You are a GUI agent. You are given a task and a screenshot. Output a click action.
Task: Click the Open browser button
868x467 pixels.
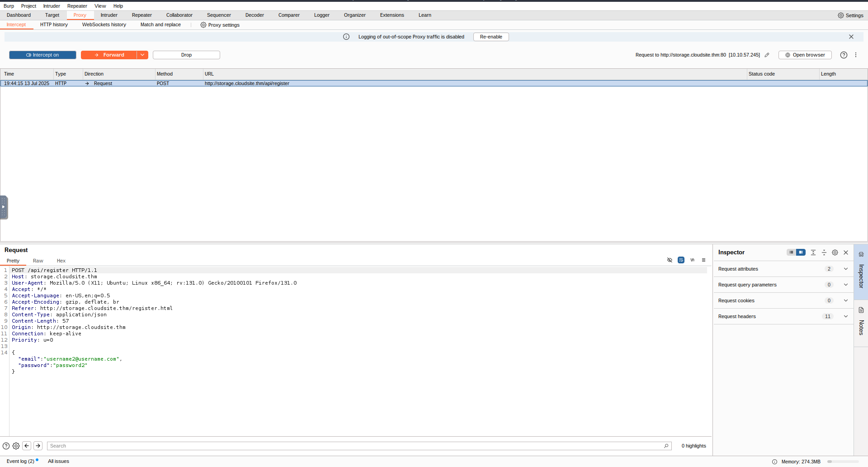805,55
